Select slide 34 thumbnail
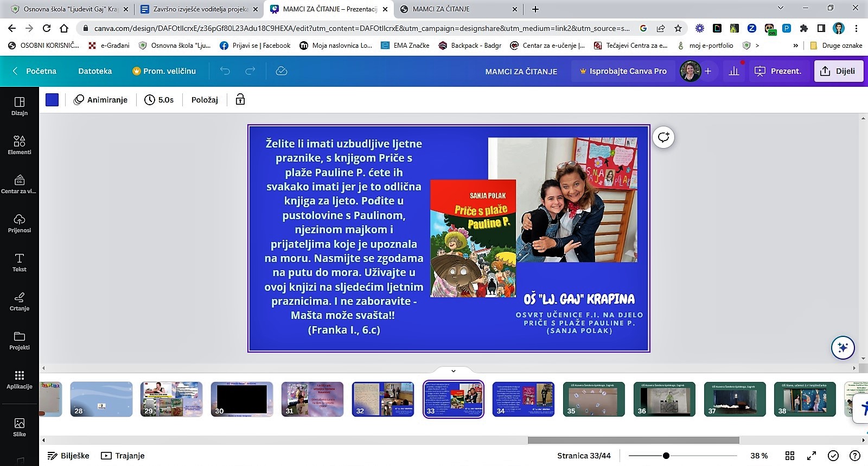This screenshot has height=466, width=868. tap(524, 399)
